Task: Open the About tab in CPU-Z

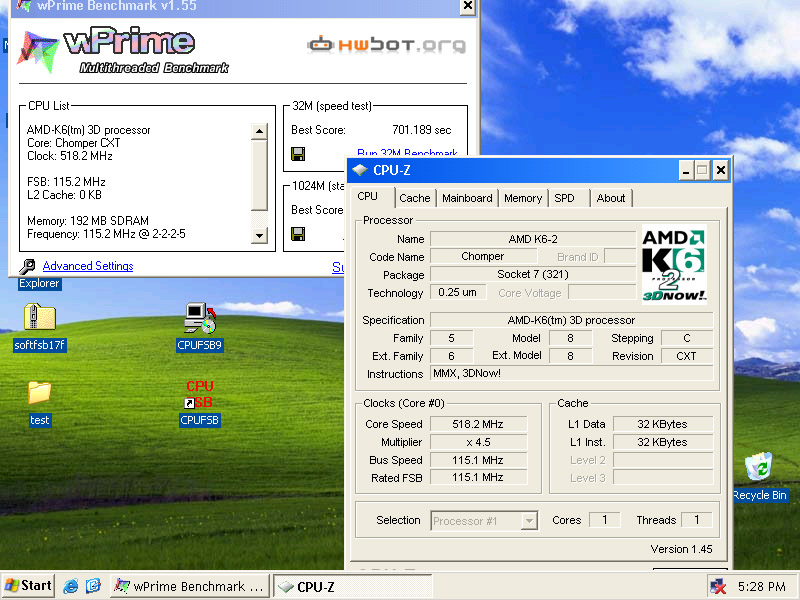Action: pyautogui.click(x=611, y=198)
